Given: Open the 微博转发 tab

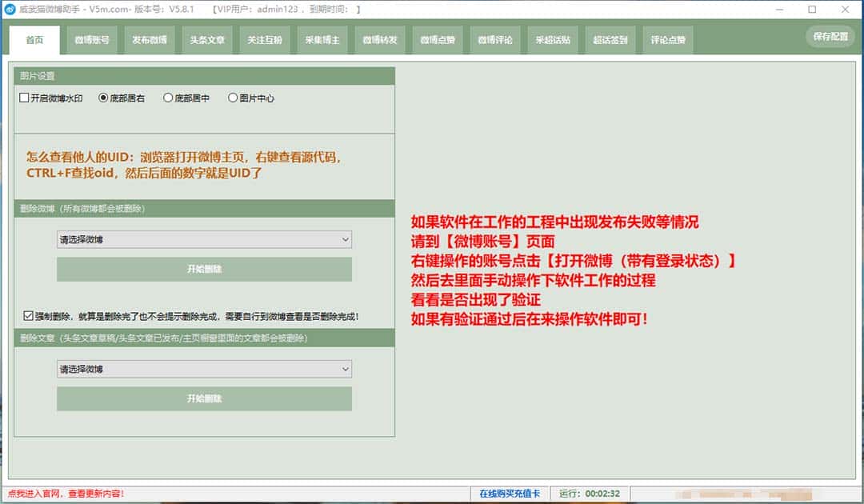Looking at the screenshot, I should (x=379, y=39).
